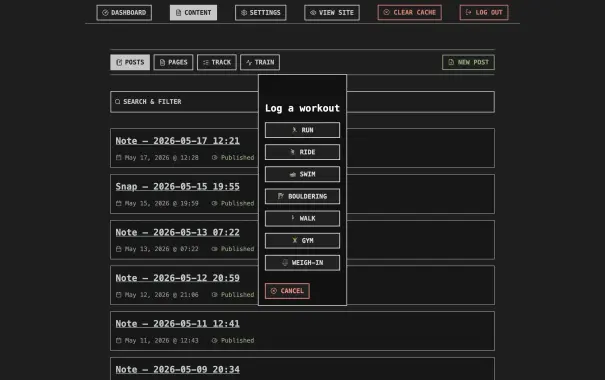
Task: Click the file icon on New Post
Action: (451, 62)
